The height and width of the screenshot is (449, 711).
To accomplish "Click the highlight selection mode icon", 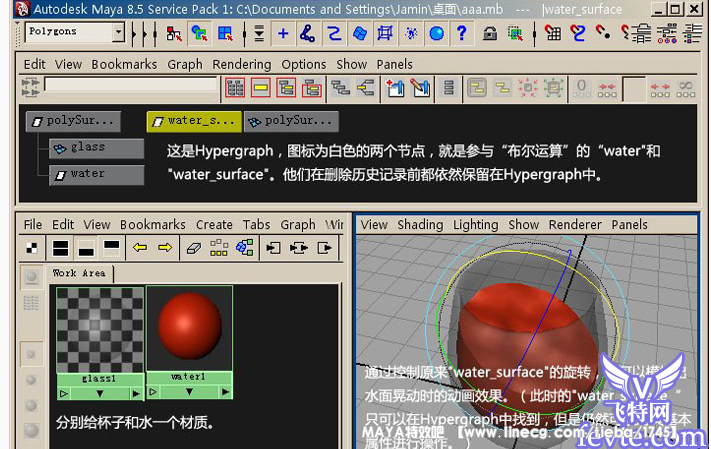I will click(x=515, y=33).
